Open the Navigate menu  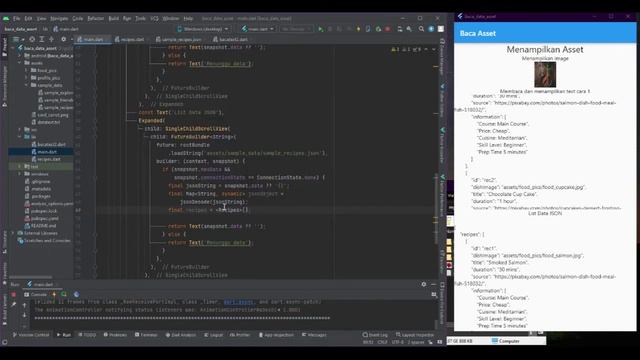click(x=59, y=18)
